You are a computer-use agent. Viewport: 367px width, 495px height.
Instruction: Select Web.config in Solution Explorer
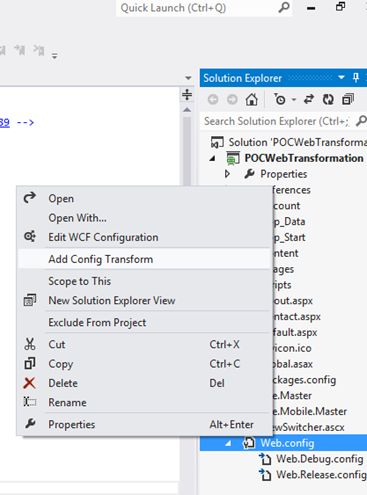click(287, 443)
